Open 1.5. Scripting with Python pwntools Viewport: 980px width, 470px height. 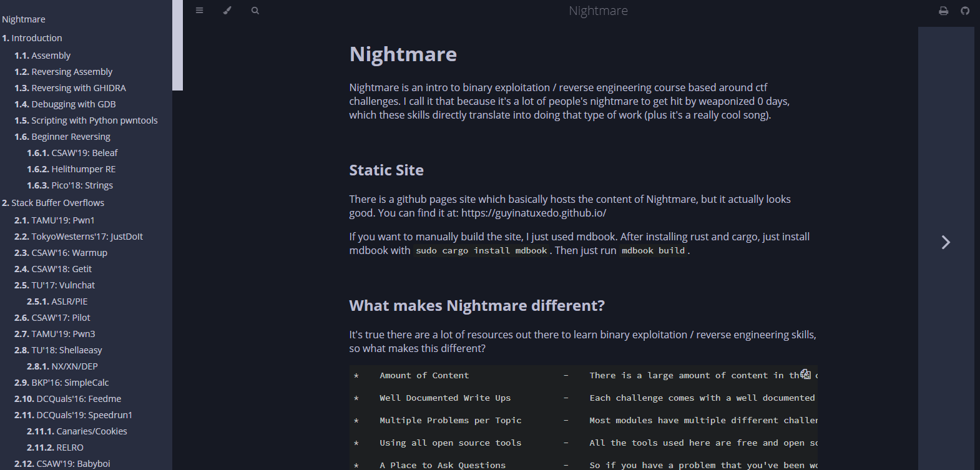click(86, 120)
